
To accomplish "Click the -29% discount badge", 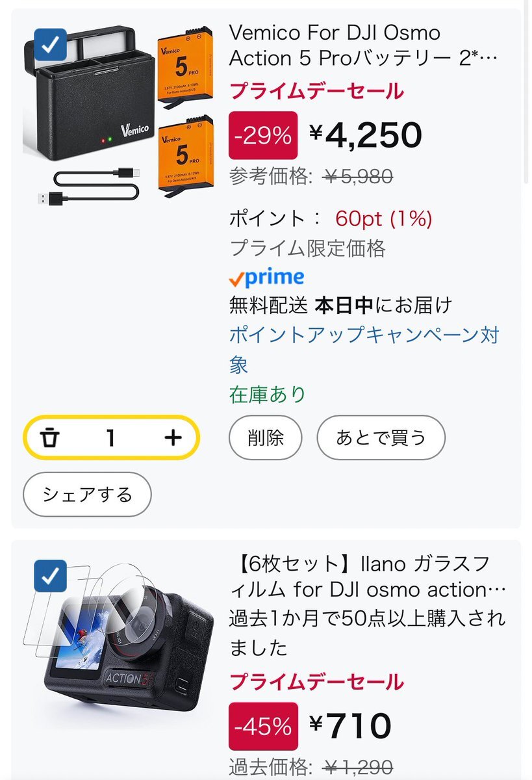I will pyautogui.click(x=263, y=135).
